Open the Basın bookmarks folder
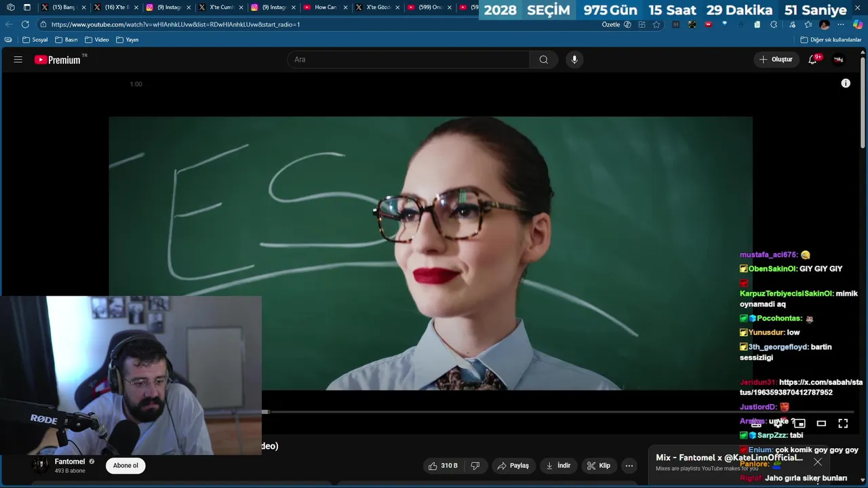The height and width of the screenshot is (488, 868). pyautogui.click(x=66, y=40)
